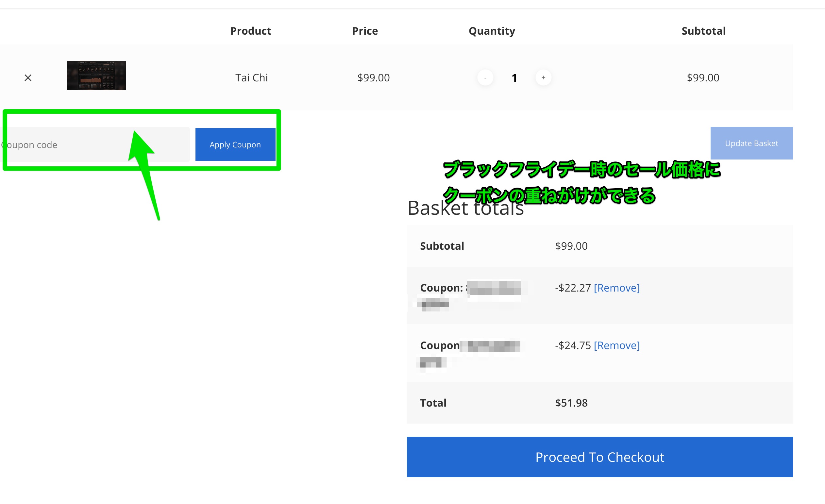Viewport: 825px width, 504px height.
Task: Remove the -$22.27 coupon
Action: tap(616, 288)
